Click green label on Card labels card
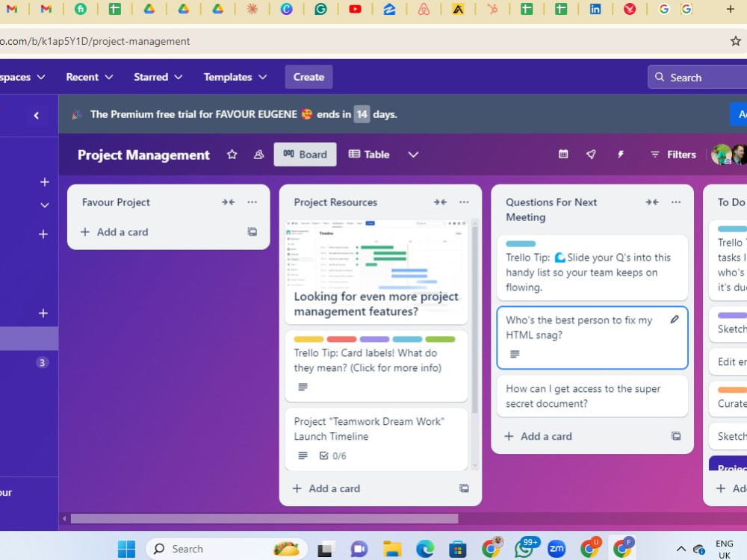Image resolution: width=747 pixels, height=560 pixels. click(x=440, y=339)
